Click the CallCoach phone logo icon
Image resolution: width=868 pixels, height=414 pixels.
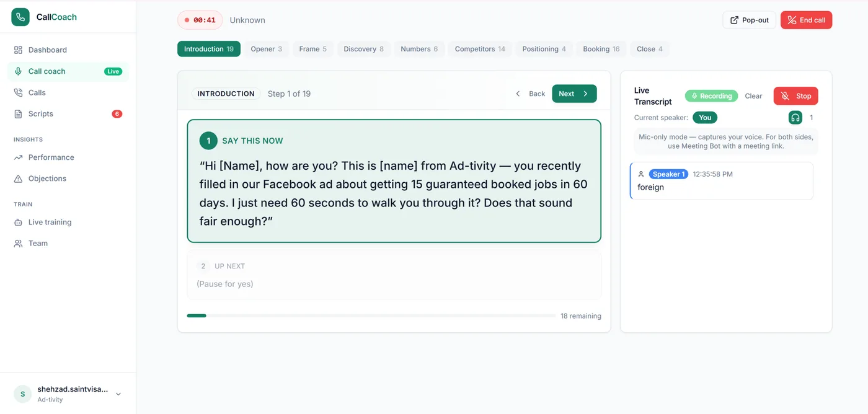click(20, 17)
